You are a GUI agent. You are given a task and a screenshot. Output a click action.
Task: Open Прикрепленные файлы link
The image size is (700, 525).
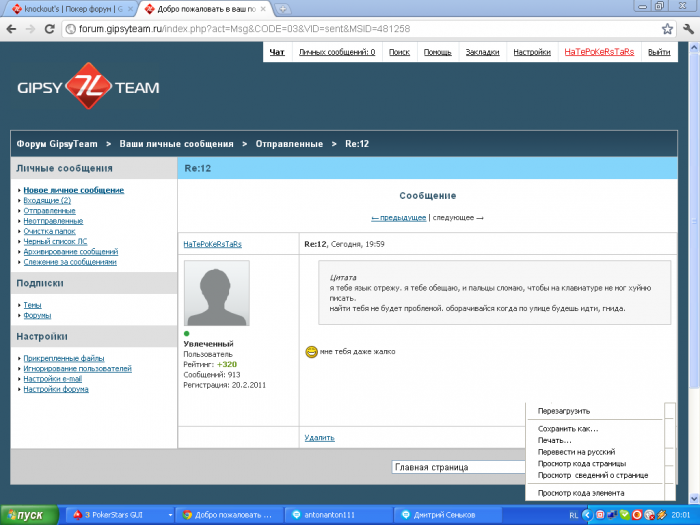pos(64,358)
